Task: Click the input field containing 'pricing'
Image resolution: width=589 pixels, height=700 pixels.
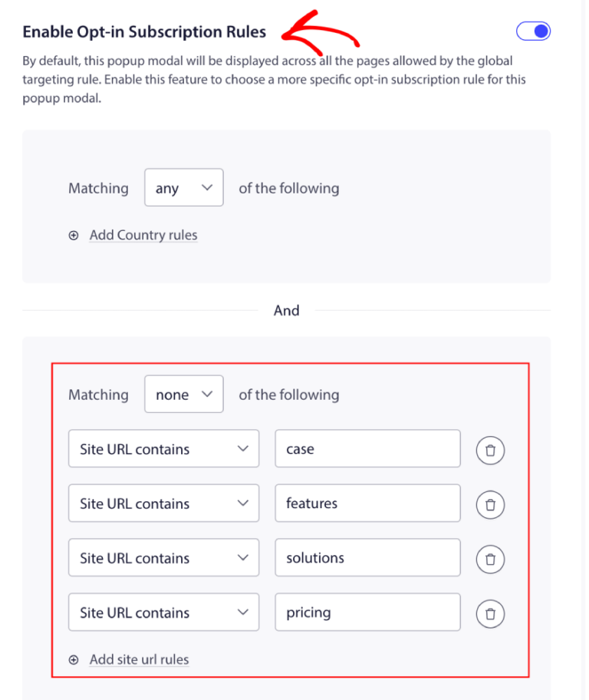Action: point(367,612)
